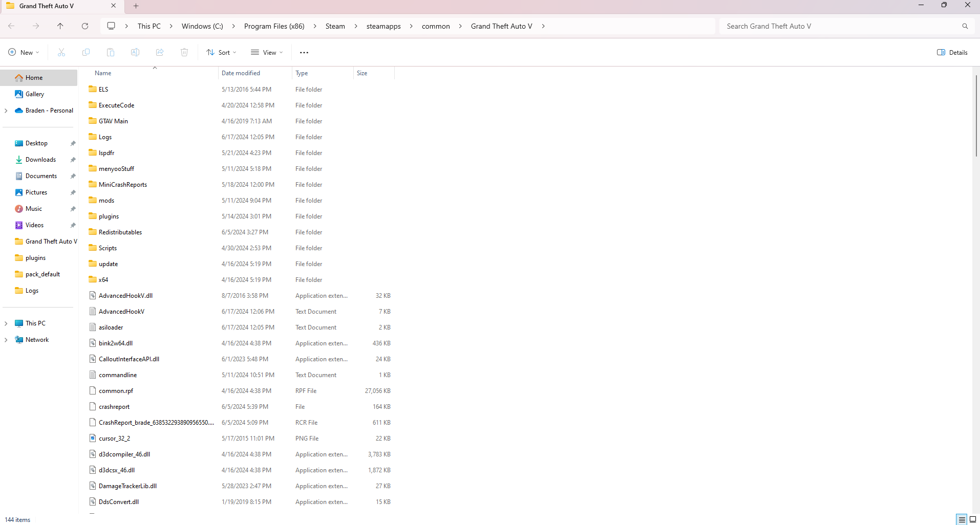
Task: Open chevron after Grand Theft Auto V breadcrumb
Action: point(543,26)
